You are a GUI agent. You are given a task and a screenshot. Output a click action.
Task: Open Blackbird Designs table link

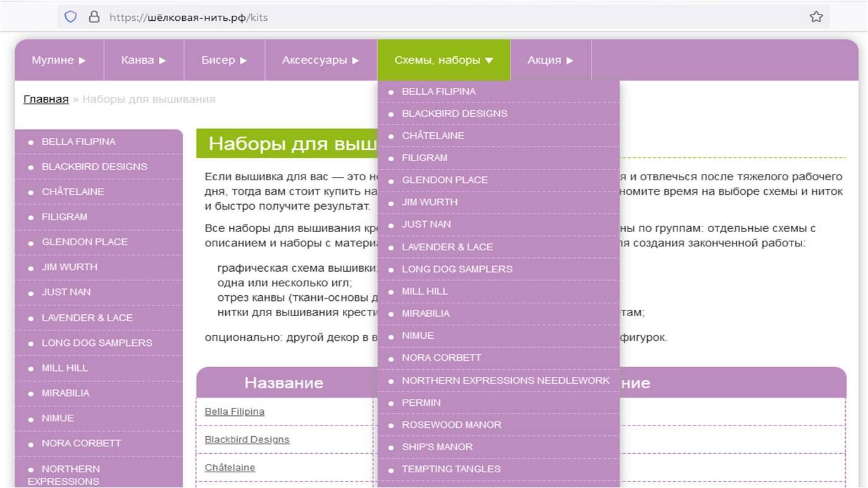[247, 439]
